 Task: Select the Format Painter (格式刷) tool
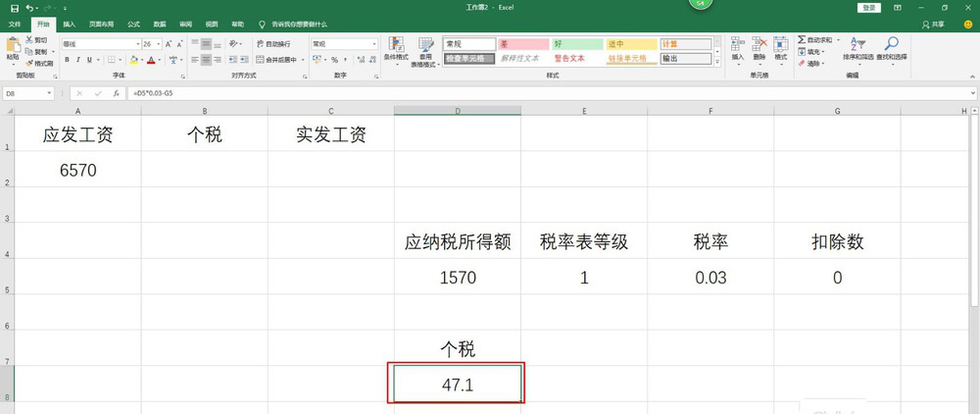pyautogui.click(x=40, y=63)
